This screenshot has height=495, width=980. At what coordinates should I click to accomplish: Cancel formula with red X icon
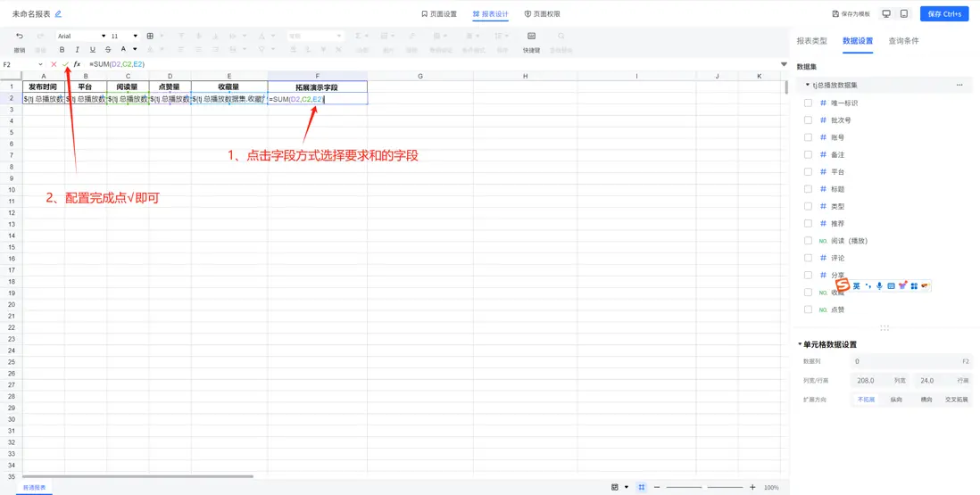pos(54,64)
